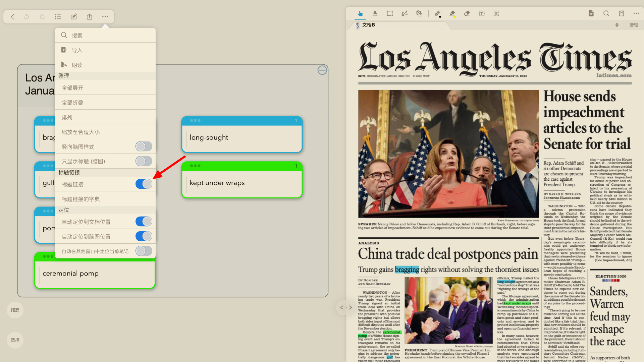Open 标题链接的字典 menu item

[x=105, y=199]
